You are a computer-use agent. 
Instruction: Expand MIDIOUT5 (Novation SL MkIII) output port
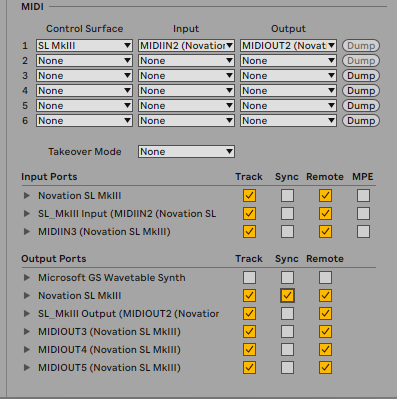[x=27, y=368]
